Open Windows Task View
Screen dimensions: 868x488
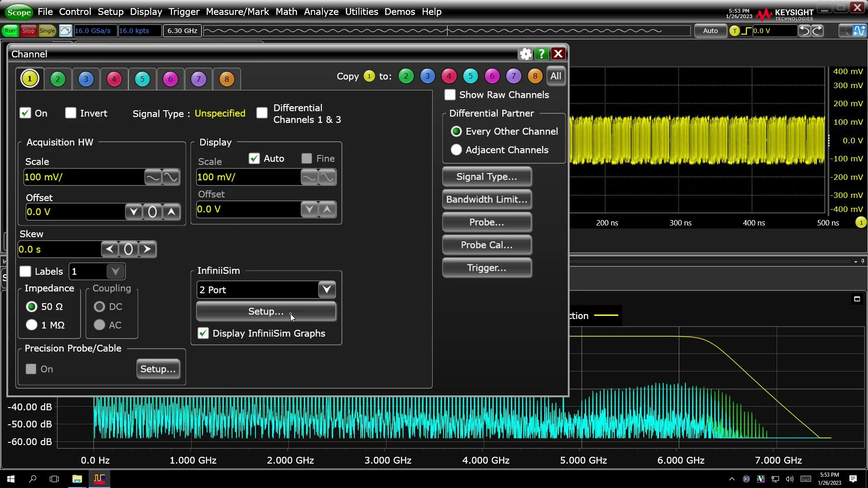[x=54, y=479]
